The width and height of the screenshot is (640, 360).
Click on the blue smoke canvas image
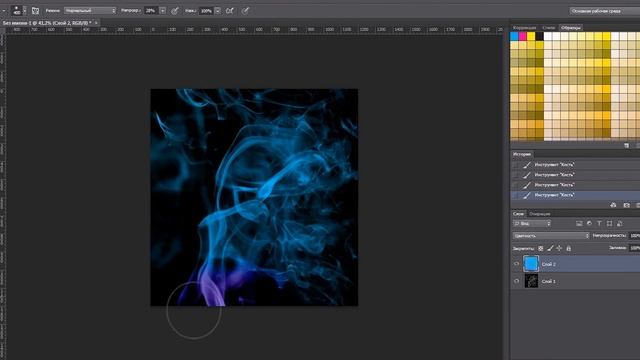pyautogui.click(x=254, y=197)
